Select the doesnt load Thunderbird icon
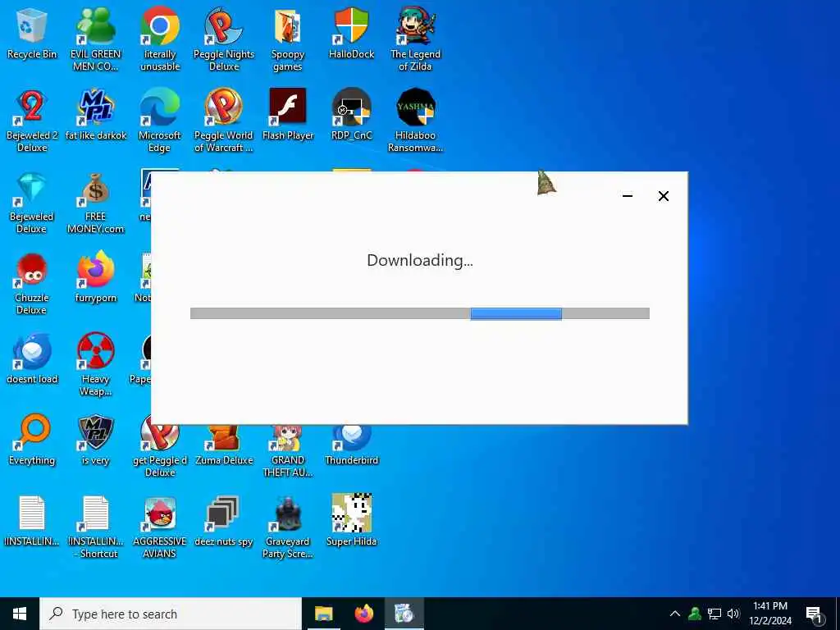 (x=32, y=359)
